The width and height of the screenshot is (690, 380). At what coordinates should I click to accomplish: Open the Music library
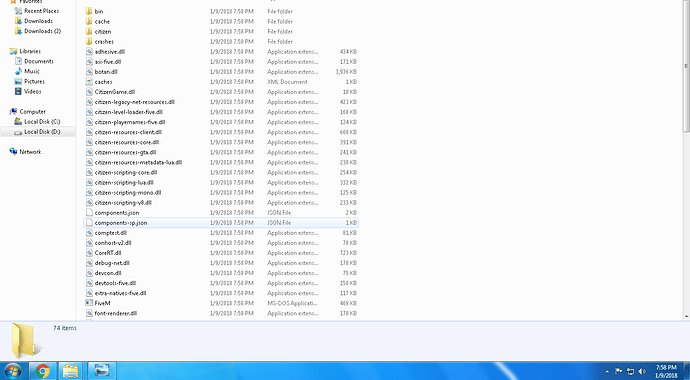(32, 71)
